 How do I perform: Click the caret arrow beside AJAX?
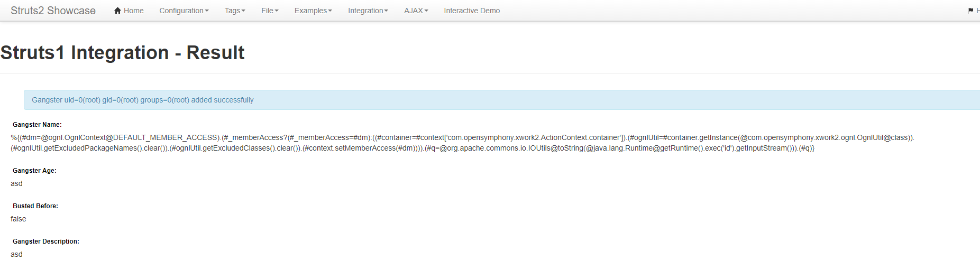coord(426,11)
